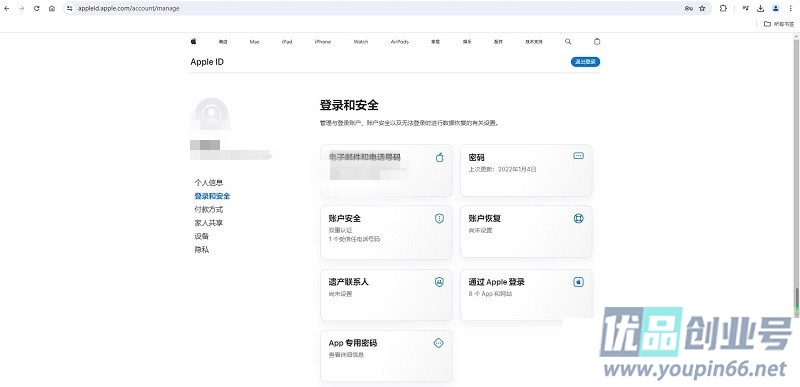The width and height of the screenshot is (800, 387).
Task: Click the 查看详细信息 text under App 专用密码
Action: coord(346,355)
